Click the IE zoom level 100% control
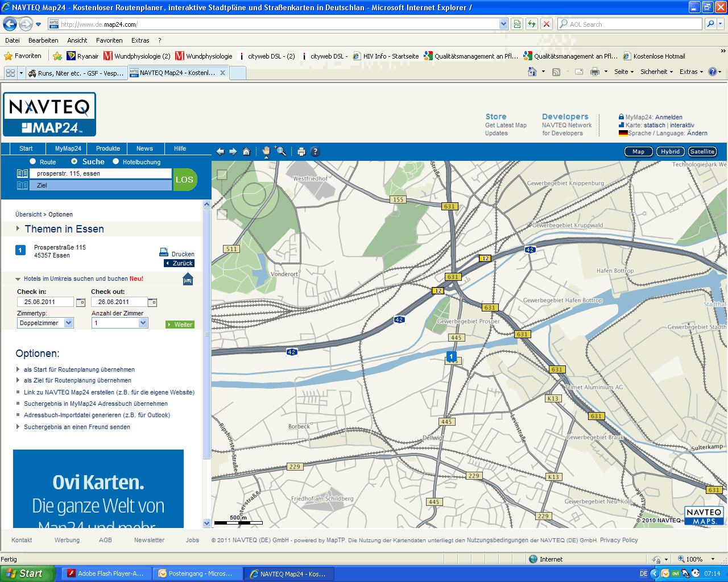This screenshot has width=728, height=582. click(x=696, y=559)
